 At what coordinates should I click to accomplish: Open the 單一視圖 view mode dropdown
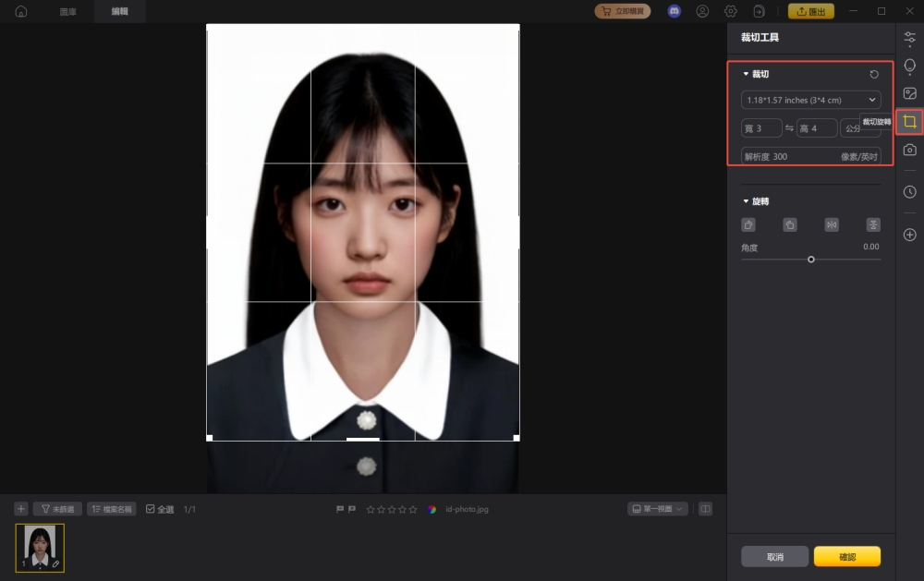(x=657, y=508)
